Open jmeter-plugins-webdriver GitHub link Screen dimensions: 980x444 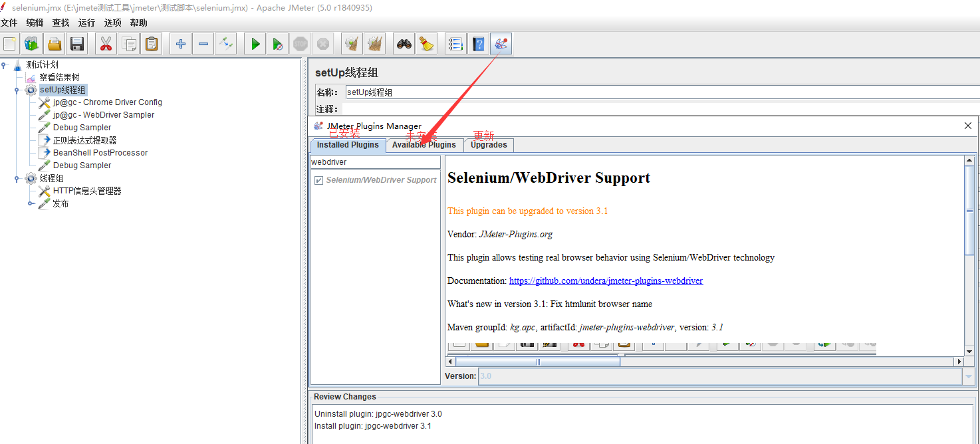coord(606,280)
